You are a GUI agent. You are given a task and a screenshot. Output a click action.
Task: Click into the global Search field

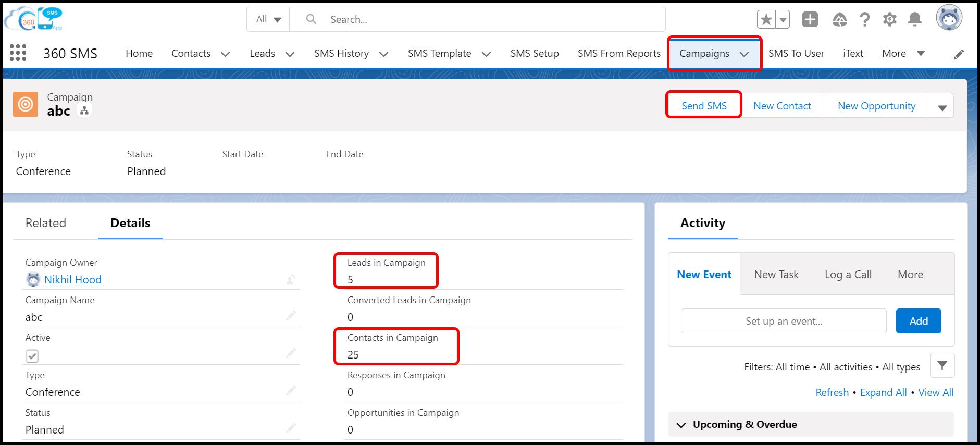pyautogui.click(x=477, y=19)
